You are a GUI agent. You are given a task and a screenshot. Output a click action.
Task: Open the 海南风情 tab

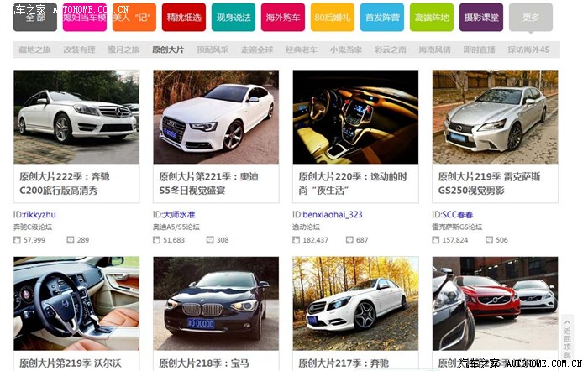(x=436, y=50)
